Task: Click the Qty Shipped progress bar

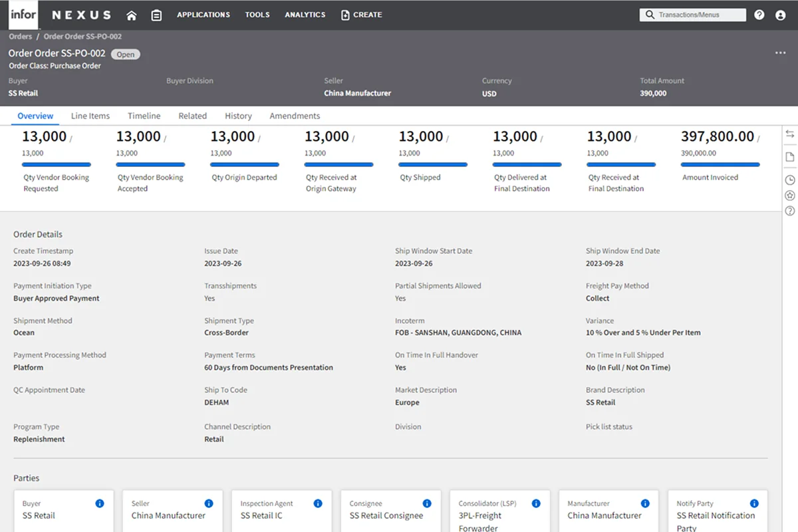Action: tap(433, 165)
